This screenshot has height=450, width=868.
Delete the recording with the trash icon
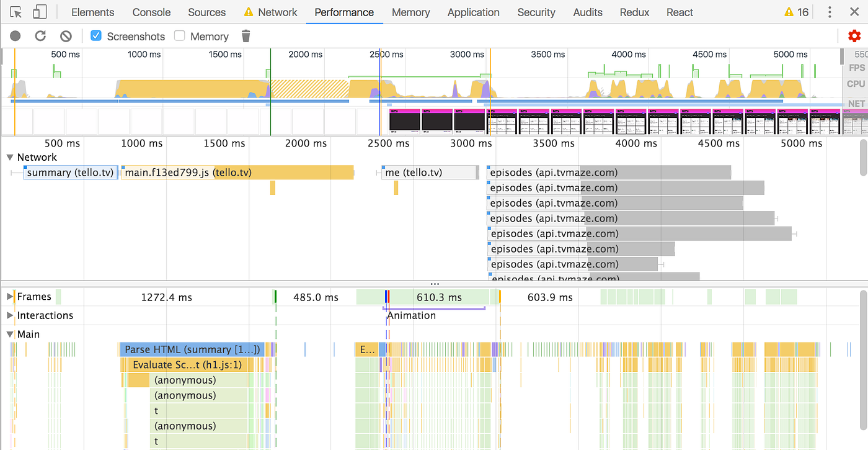click(246, 35)
